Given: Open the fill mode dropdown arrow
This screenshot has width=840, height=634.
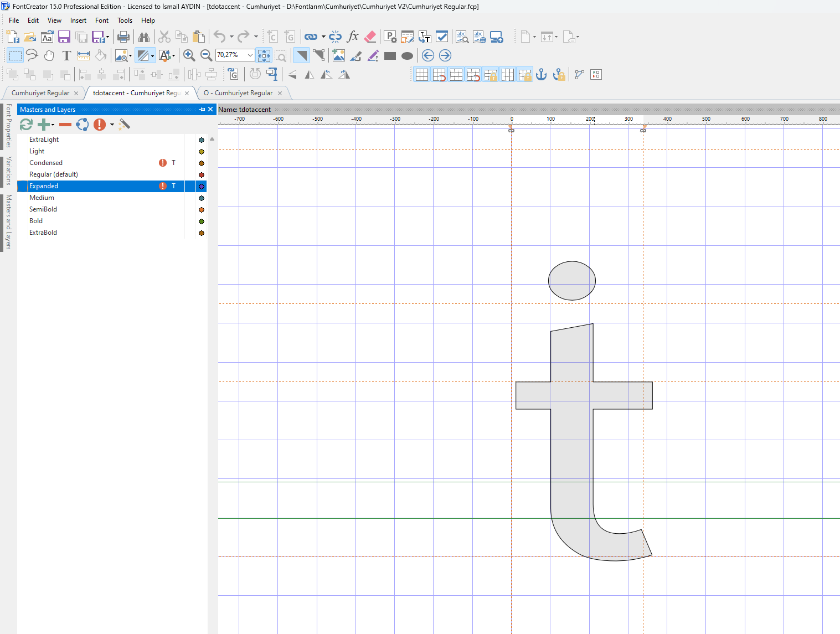Looking at the screenshot, I should point(152,55).
